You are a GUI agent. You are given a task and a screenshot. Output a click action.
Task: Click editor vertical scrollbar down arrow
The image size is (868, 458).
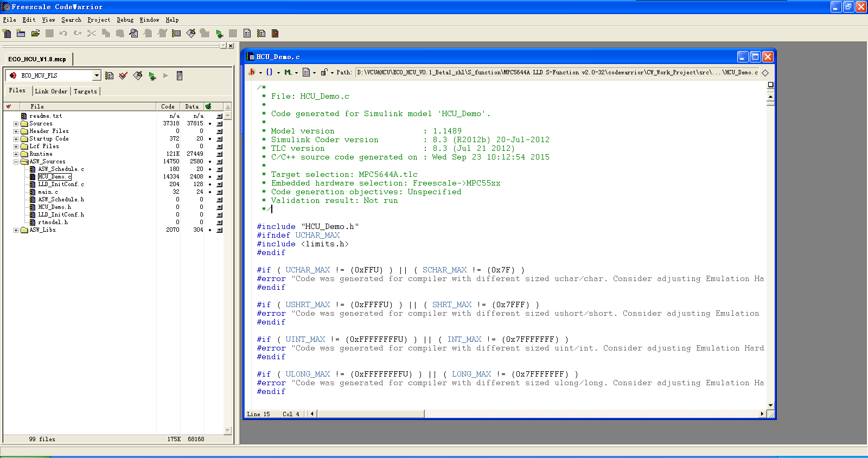coord(770,405)
